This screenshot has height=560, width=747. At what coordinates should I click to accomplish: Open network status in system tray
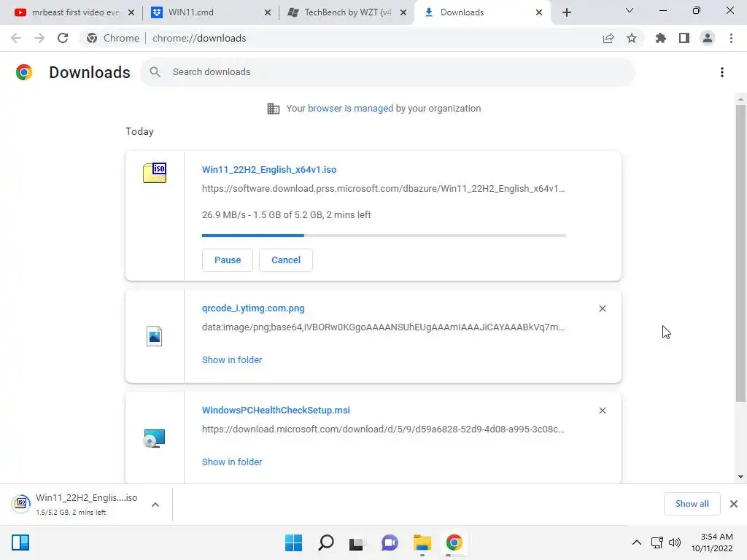pos(657,542)
